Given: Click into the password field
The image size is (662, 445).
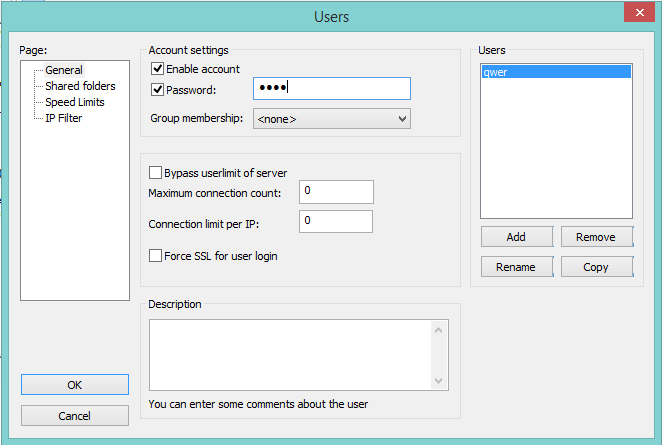Looking at the screenshot, I should pos(332,88).
